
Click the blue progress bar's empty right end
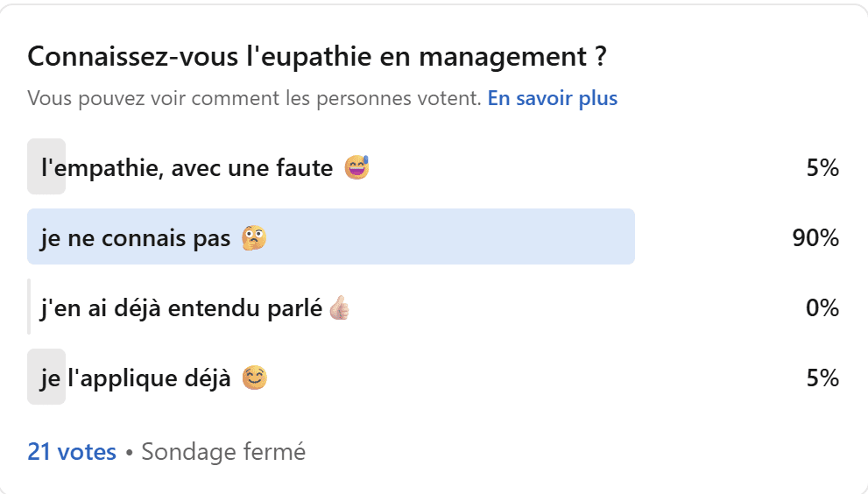[x=613, y=236]
